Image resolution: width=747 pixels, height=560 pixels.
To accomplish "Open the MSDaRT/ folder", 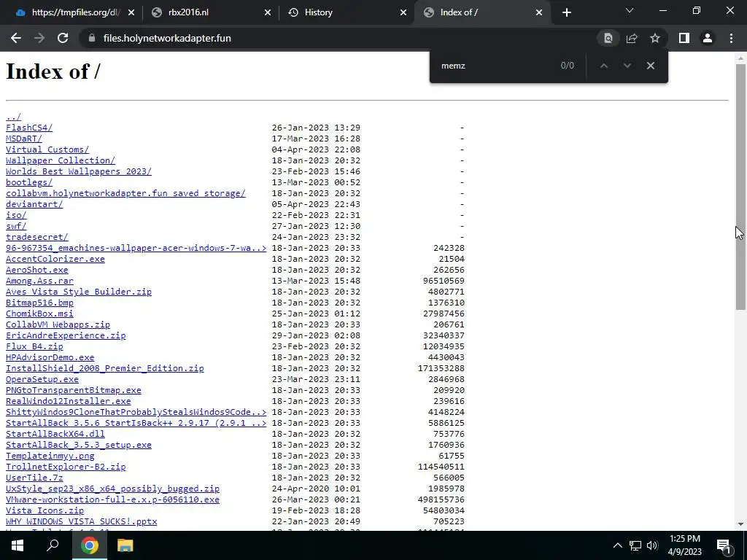I will point(24,139).
